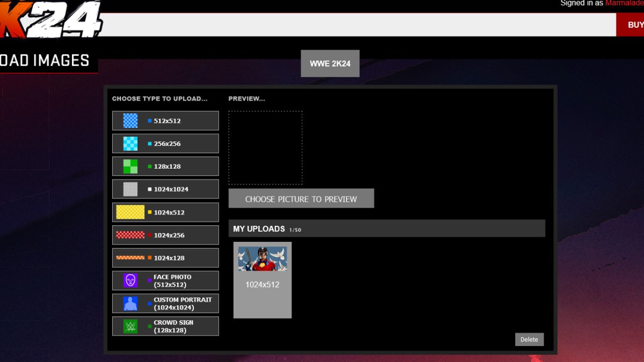Select the Face Photo upload type

pyautogui.click(x=165, y=280)
